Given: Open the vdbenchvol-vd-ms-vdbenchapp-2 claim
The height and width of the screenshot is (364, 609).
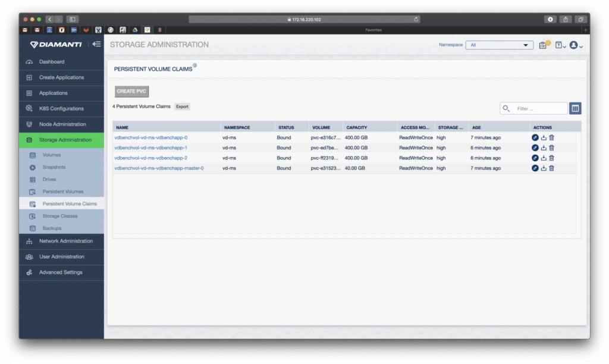Looking at the screenshot, I should 150,158.
